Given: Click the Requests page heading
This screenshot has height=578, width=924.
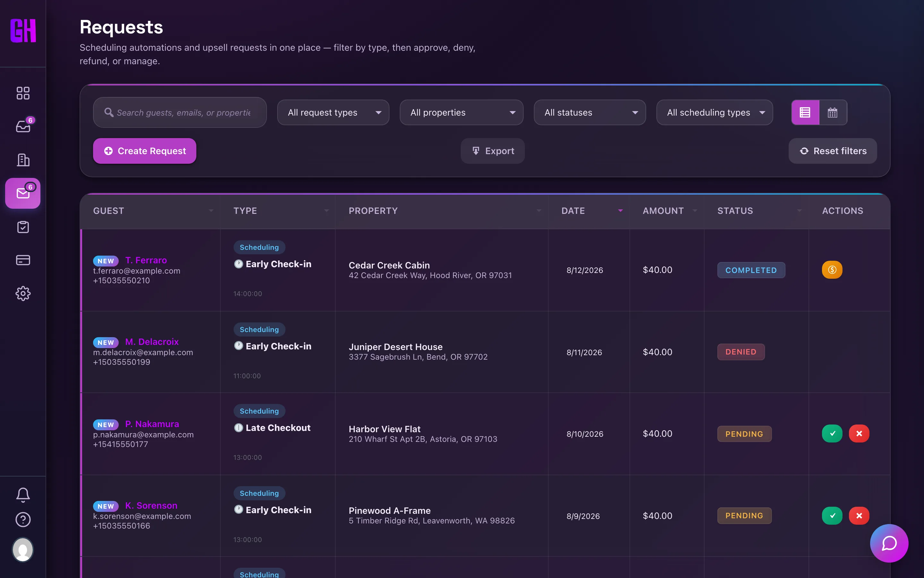Looking at the screenshot, I should coord(121,27).
